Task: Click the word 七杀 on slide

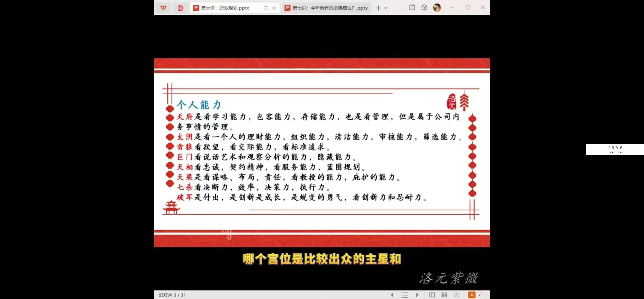Action: point(185,187)
